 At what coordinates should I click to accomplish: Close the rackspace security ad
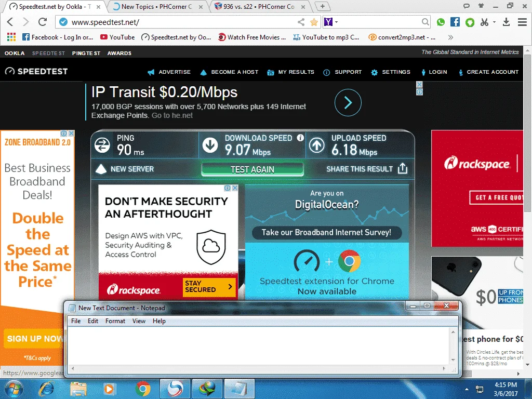coord(235,188)
